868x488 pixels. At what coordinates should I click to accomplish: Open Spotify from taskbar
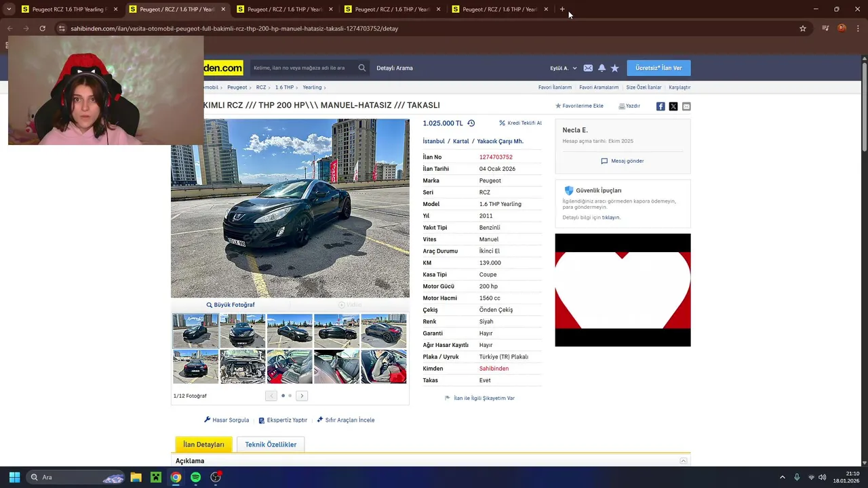pyautogui.click(x=195, y=477)
